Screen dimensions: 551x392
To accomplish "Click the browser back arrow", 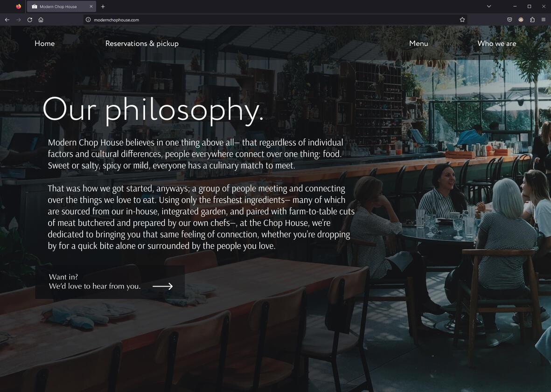I will click(x=7, y=20).
